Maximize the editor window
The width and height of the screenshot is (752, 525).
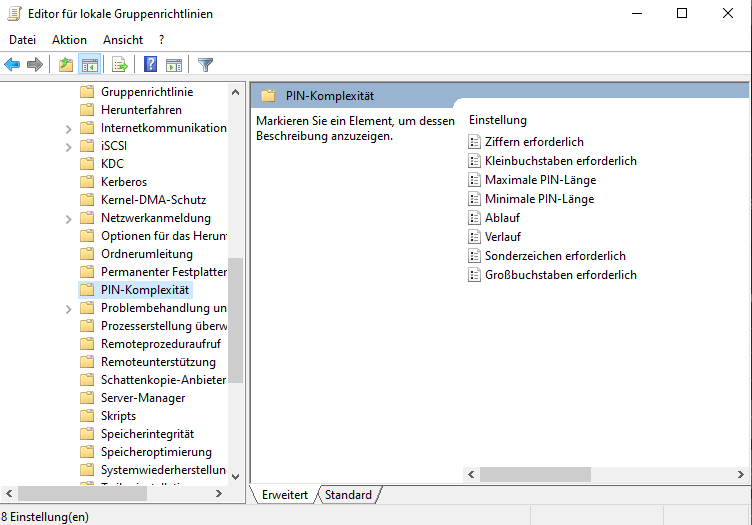682,13
